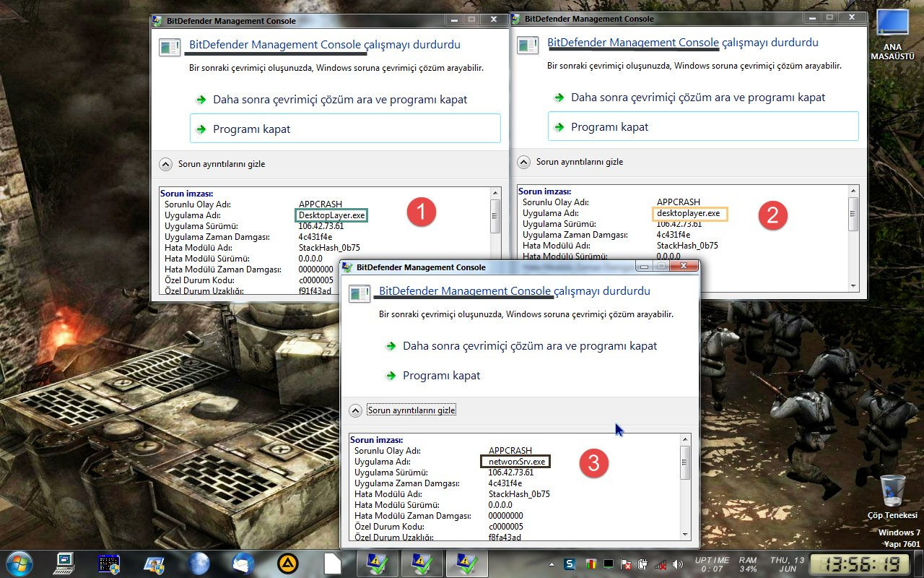Click 'Sorun imzası:' heading in front window
The height and width of the screenshot is (578, 924).
pyautogui.click(x=376, y=439)
